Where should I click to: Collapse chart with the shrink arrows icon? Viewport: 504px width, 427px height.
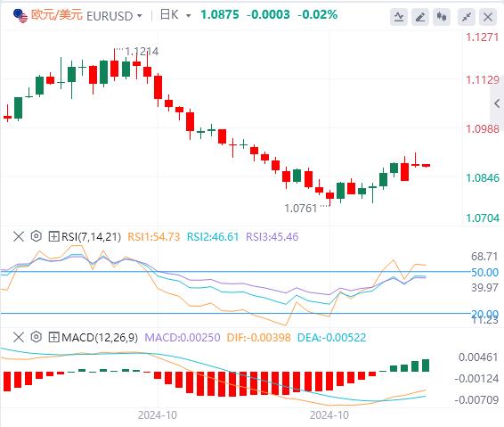point(467,16)
